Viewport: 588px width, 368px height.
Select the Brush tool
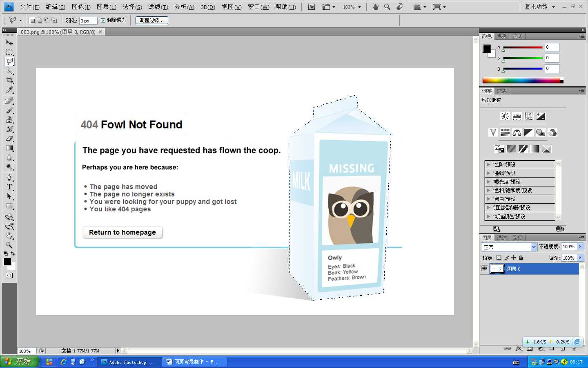[x=9, y=110]
